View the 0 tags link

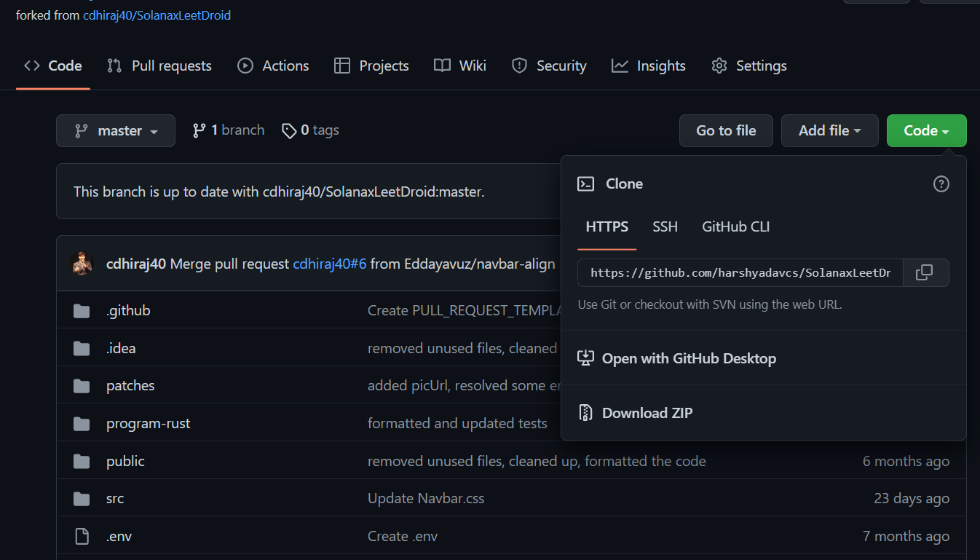click(310, 130)
